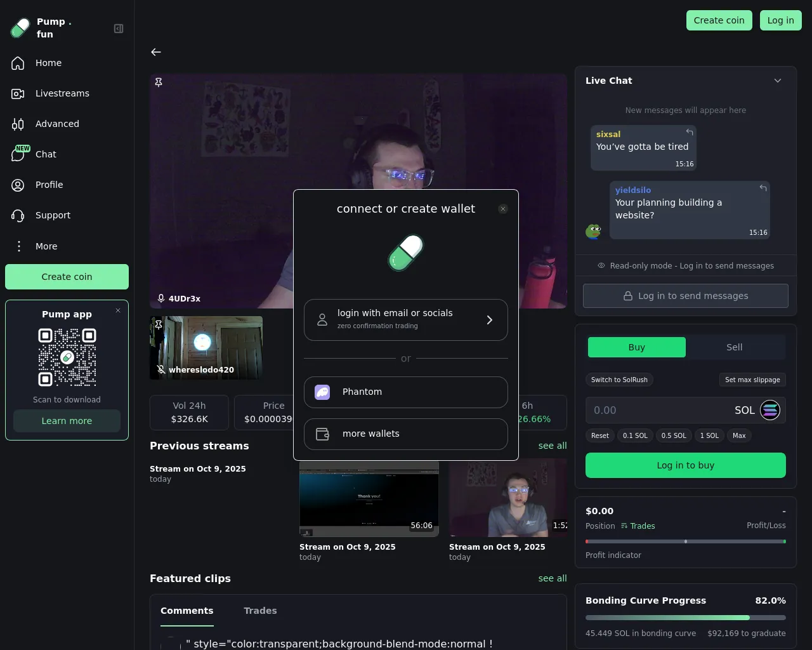Viewport: 812px width, 650px height.
Task: Collapse the Live Chat panel
Action: tap(778, 81)
